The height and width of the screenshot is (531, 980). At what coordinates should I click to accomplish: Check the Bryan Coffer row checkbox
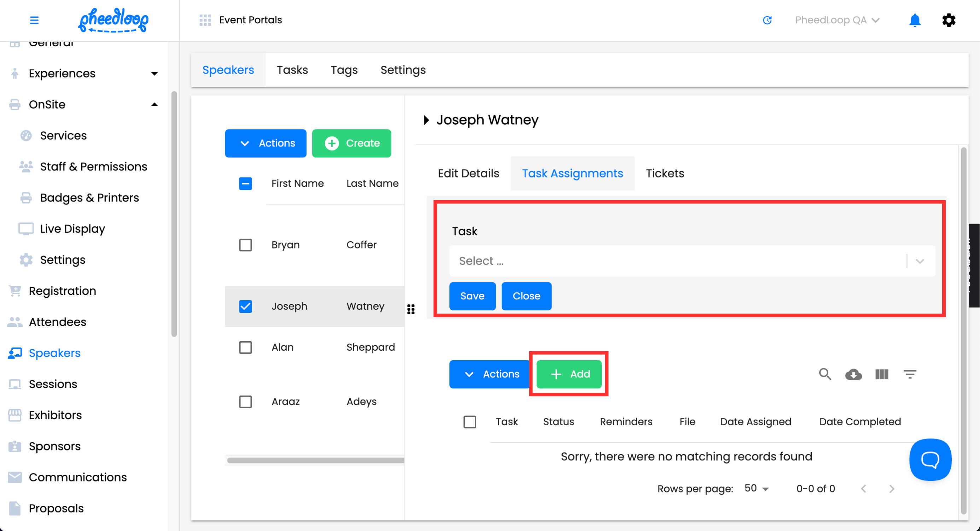click(x=245, y=245)
